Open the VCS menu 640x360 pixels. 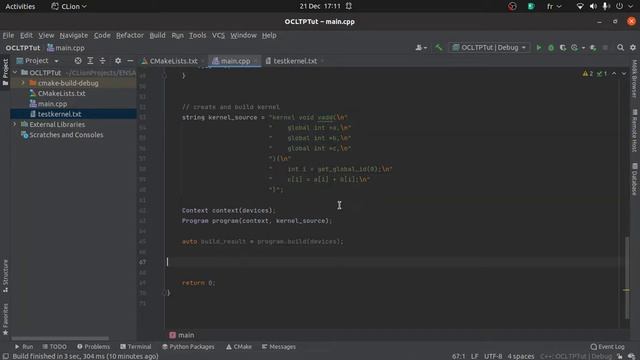218,36
